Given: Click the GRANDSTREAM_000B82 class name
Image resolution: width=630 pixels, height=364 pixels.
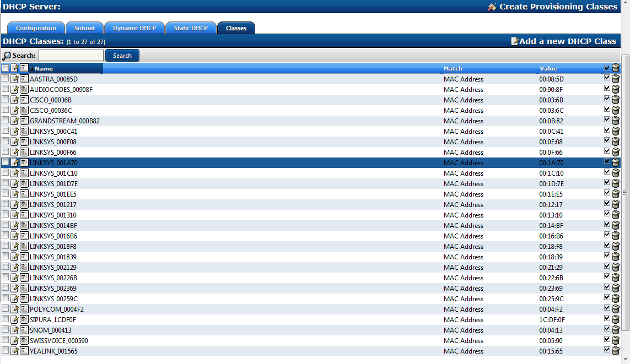Looking at the screenshot, I should (x=64, y=121).
